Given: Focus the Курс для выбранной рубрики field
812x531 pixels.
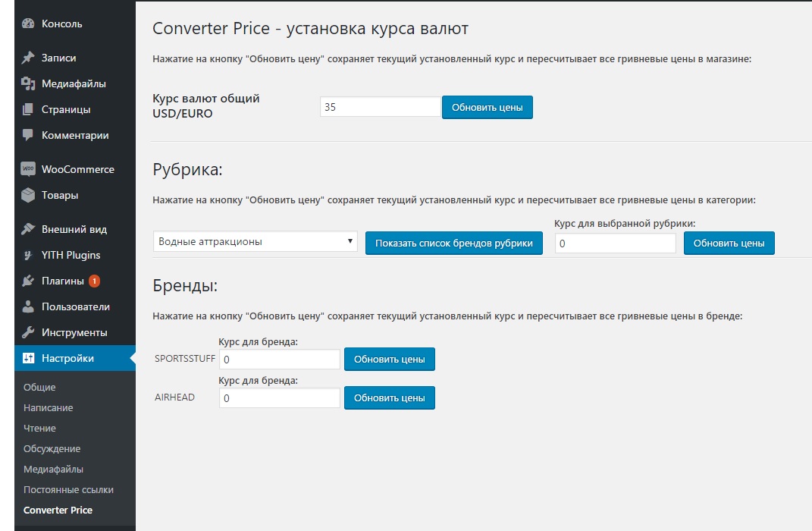Looking at the screenshot, I should tap(615, 244).
